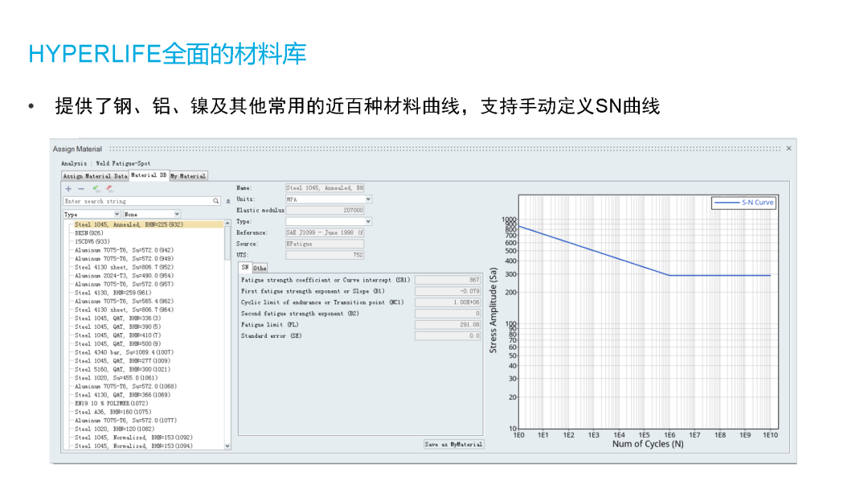Screen dimensions: 868x489
Task: Click Save as MyMaterial button
Action: [x=454, y=444]
